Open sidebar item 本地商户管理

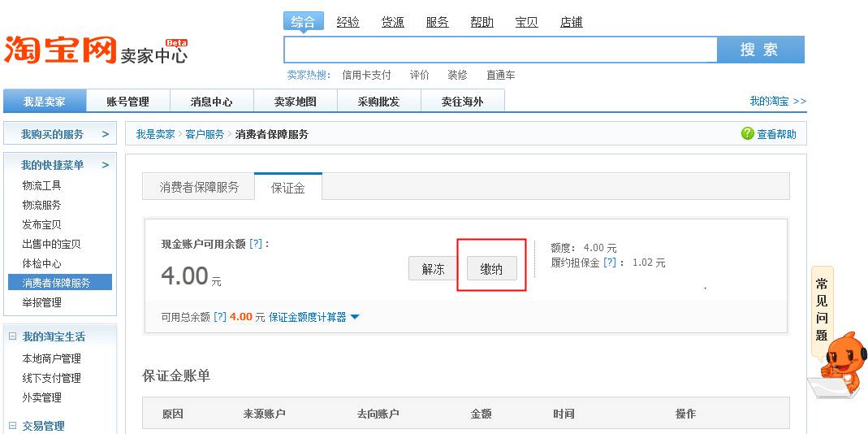(x=51, y=358)
